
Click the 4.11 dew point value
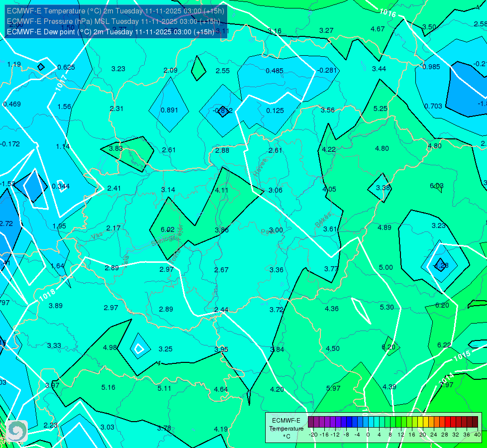(x=221, y=190)
